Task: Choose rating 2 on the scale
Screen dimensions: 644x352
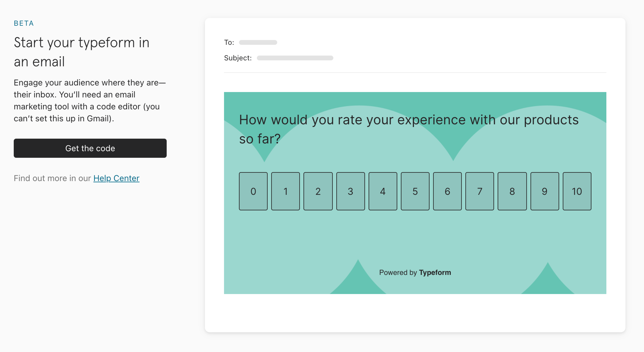Action: tap(318, 191)
